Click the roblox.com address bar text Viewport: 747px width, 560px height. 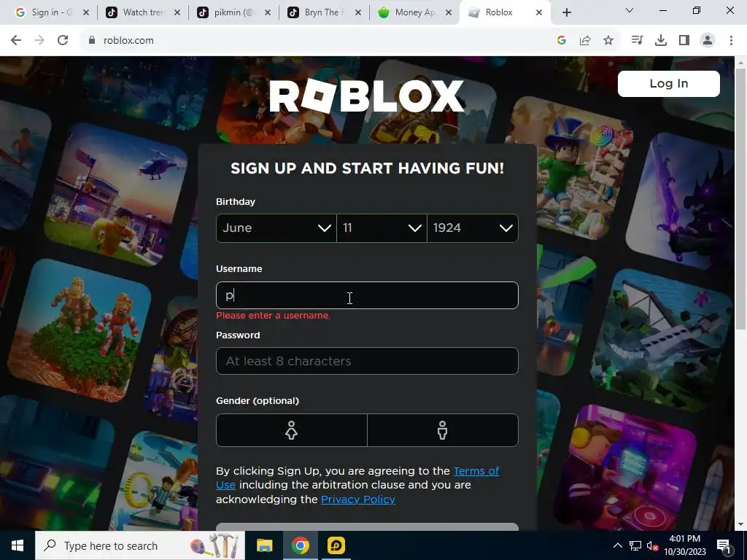(x=128, y=41)
